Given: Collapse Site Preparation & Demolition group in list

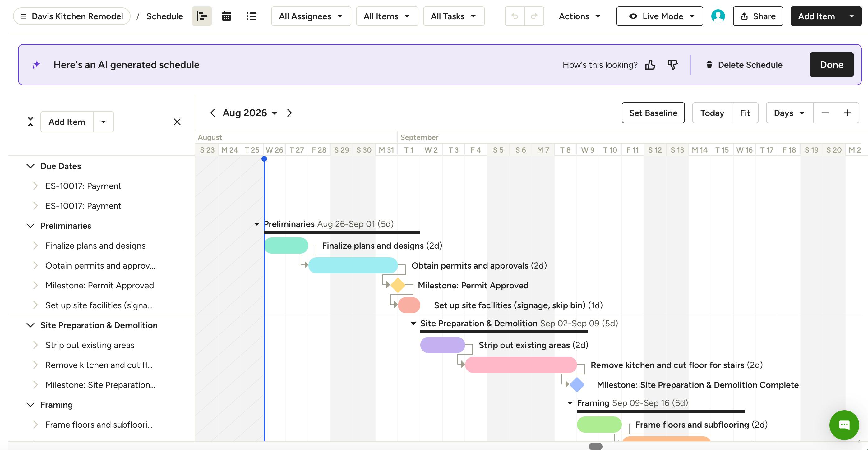Looking at the screenshot, I should [30, 325].
